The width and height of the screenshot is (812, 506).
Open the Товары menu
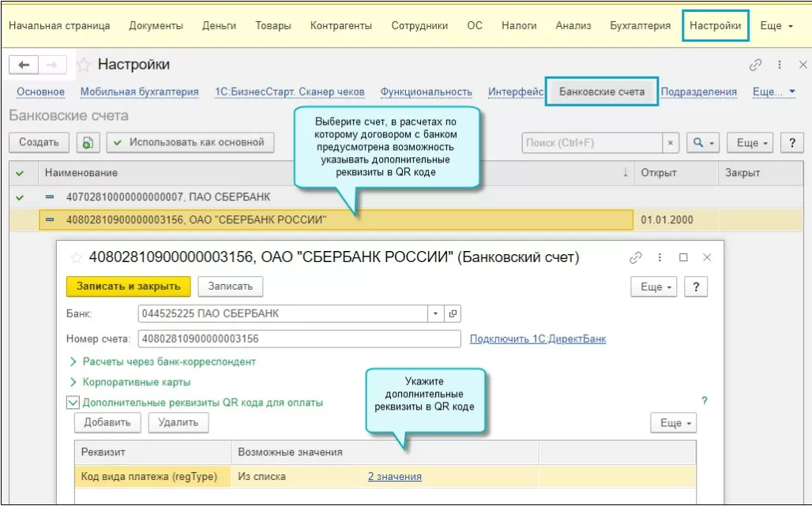273,25
